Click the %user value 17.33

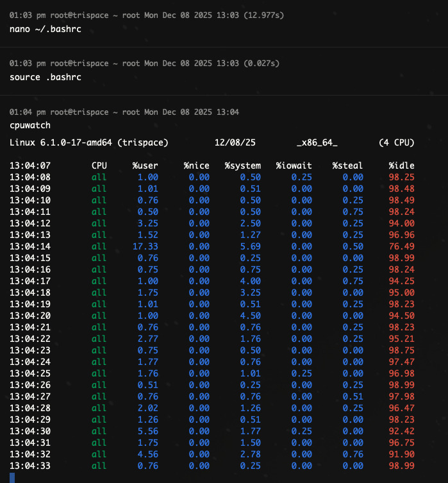point(145,246)
